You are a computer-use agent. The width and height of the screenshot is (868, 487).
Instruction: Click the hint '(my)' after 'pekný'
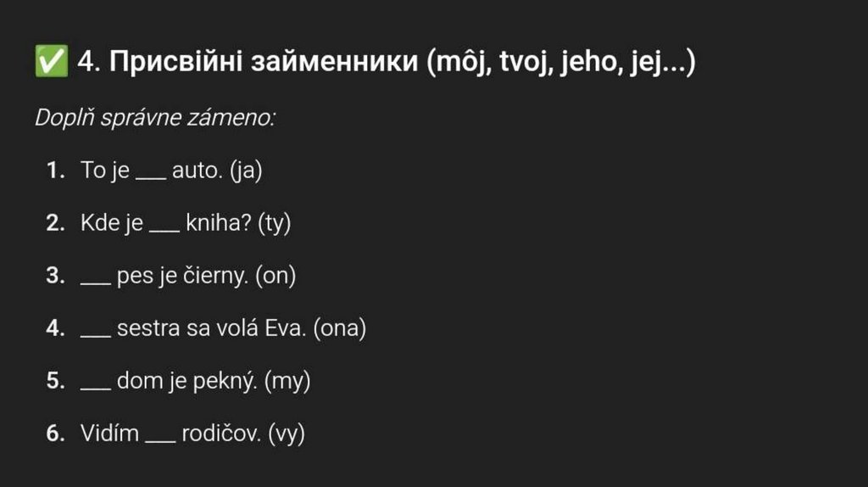pyautogui.click(x=287, y=382)
